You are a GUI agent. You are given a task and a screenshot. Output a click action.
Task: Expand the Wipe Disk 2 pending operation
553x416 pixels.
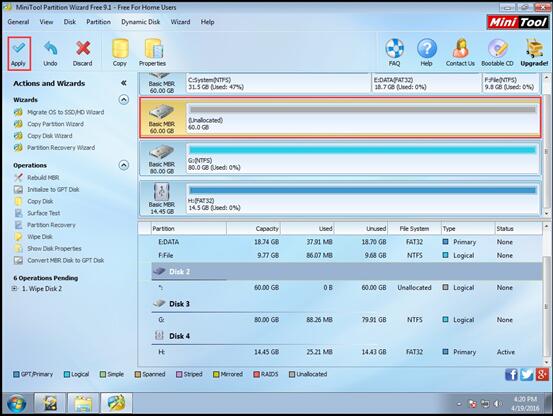coord(14,289)
